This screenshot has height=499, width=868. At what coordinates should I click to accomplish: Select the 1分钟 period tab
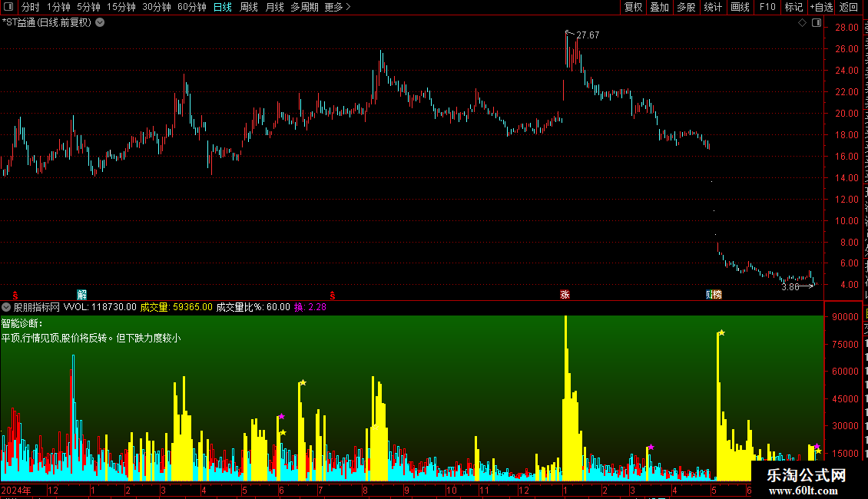tap(58, 7)
